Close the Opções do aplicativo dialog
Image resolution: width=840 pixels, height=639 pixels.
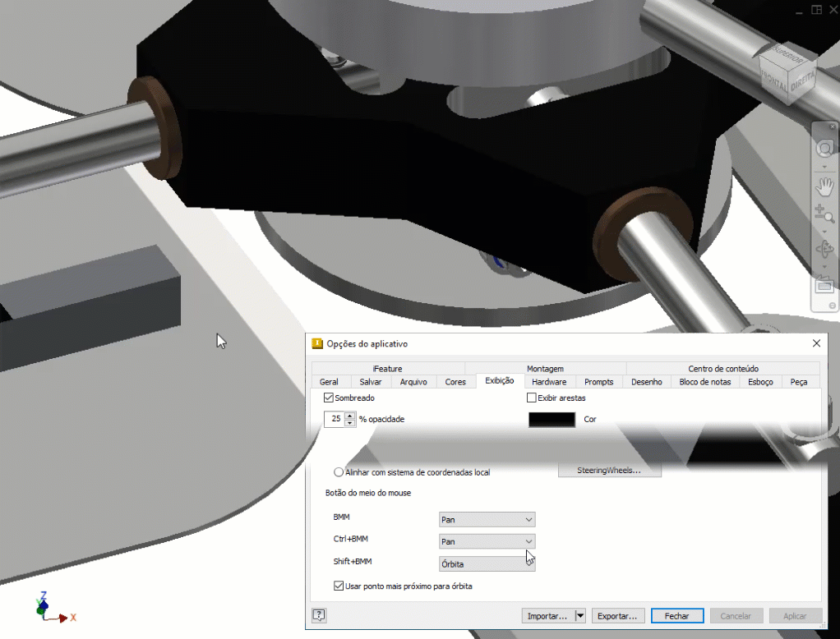(816, 343)
